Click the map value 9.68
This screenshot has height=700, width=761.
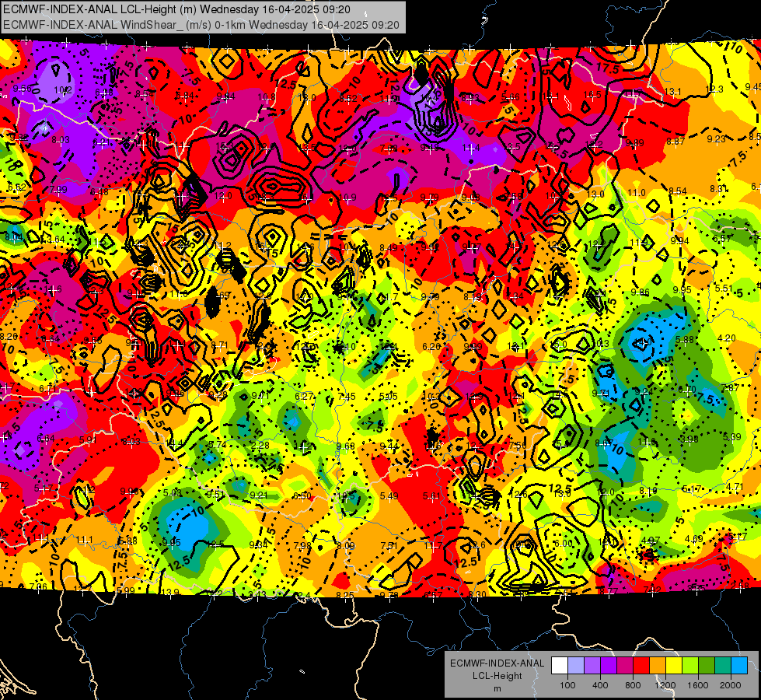346,446
